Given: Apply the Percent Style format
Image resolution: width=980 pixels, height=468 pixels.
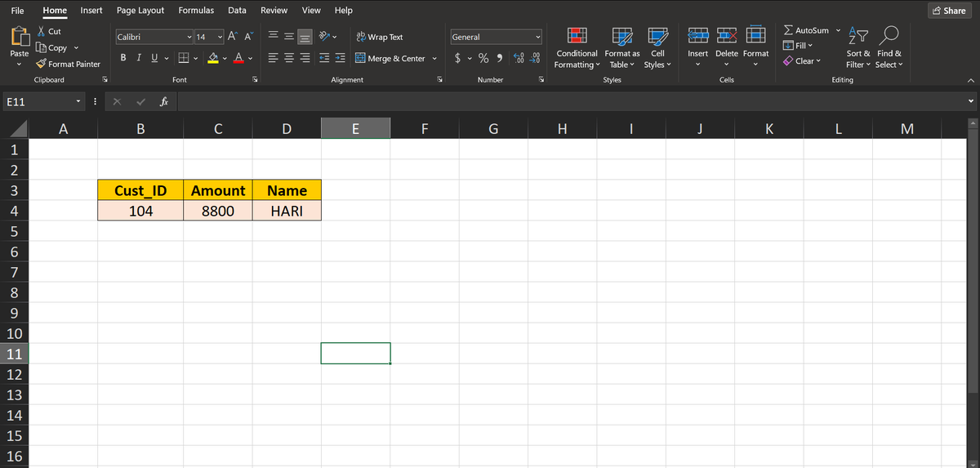Looking at the screenshot, I should click(483, 58).
